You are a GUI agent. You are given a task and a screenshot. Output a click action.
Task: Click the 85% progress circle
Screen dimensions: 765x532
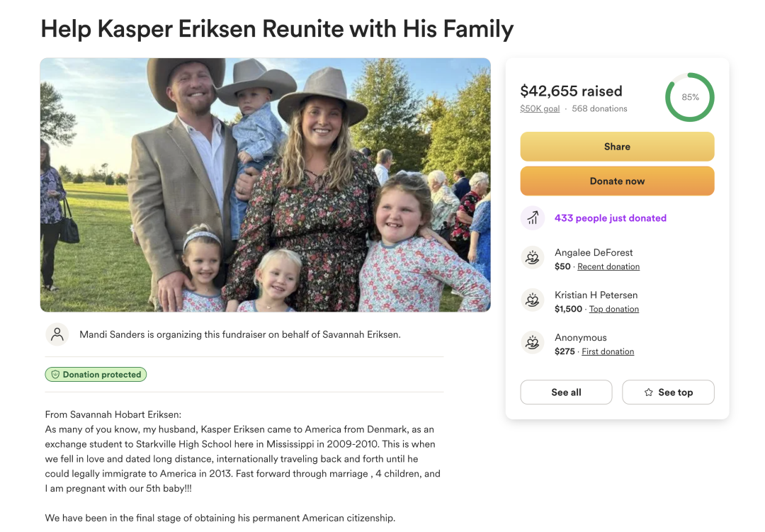690,97
